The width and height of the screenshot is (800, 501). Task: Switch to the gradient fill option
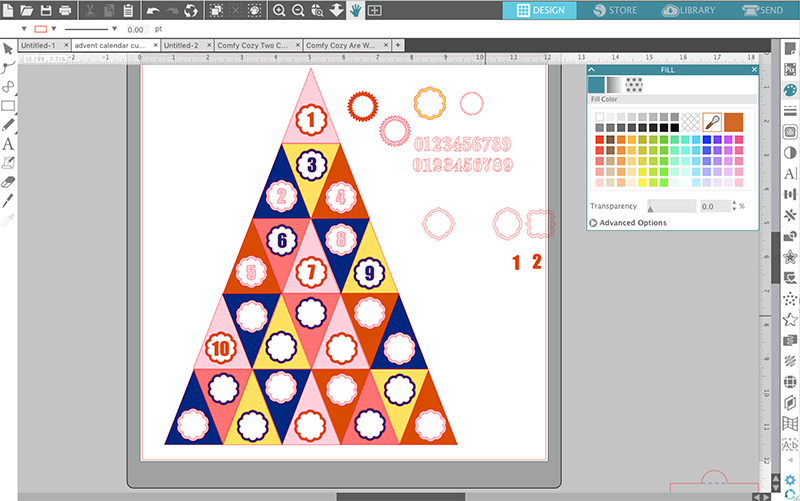615,85
